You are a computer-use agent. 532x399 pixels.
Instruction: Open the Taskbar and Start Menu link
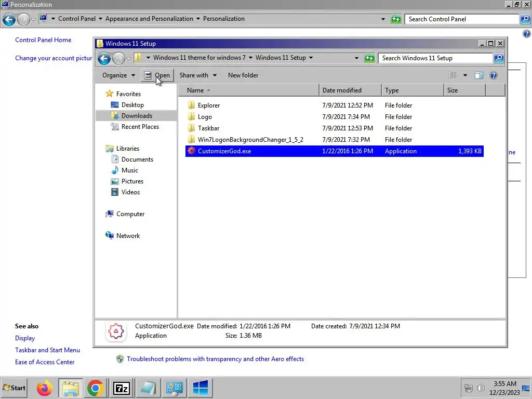tap(47, 350)
